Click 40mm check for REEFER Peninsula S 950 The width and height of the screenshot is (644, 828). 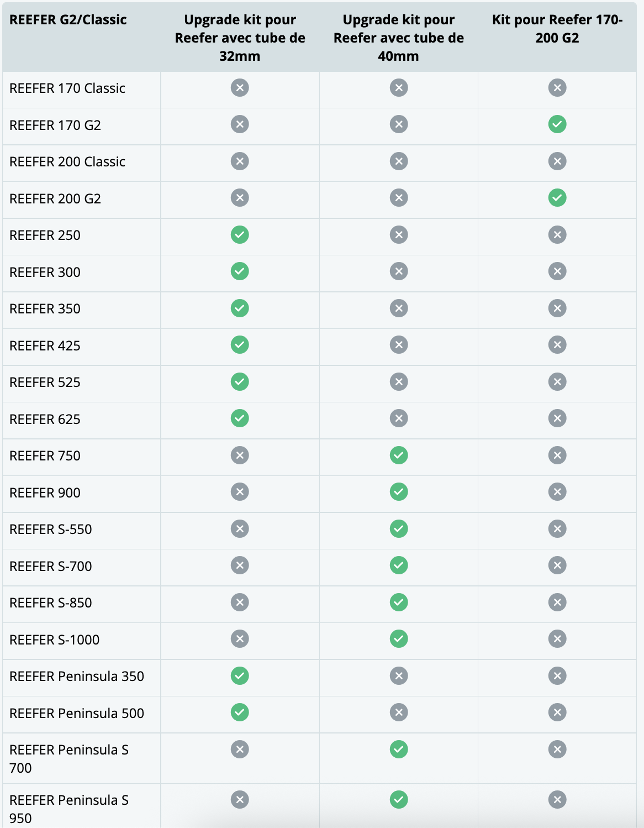[x=398, y=799]
